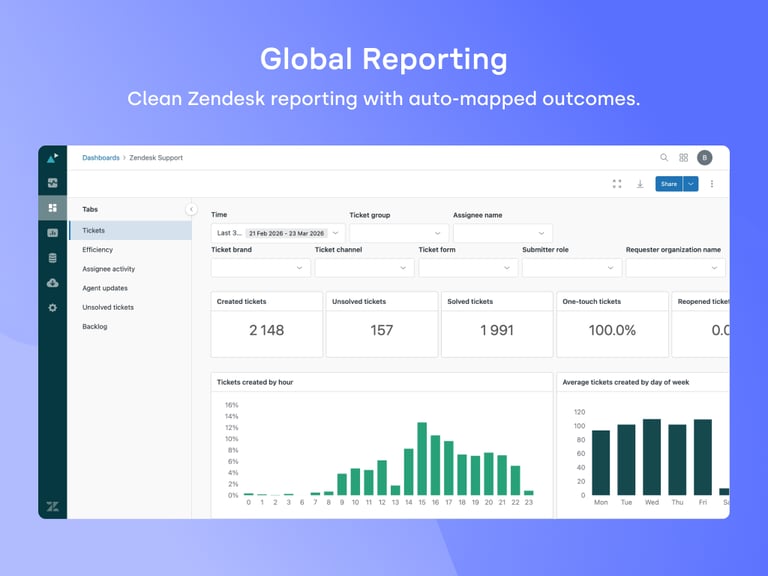Open the products grid icon
Image resolution: width=768 pixels, height=576 pixels.
[x=684, y=158]
